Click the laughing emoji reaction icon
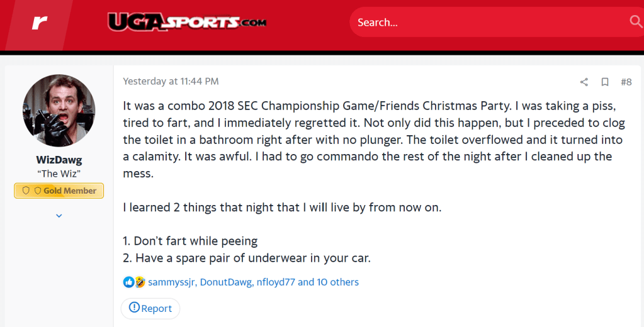The height and width of the screenshot is (327, 644). (x=140, y=282)
